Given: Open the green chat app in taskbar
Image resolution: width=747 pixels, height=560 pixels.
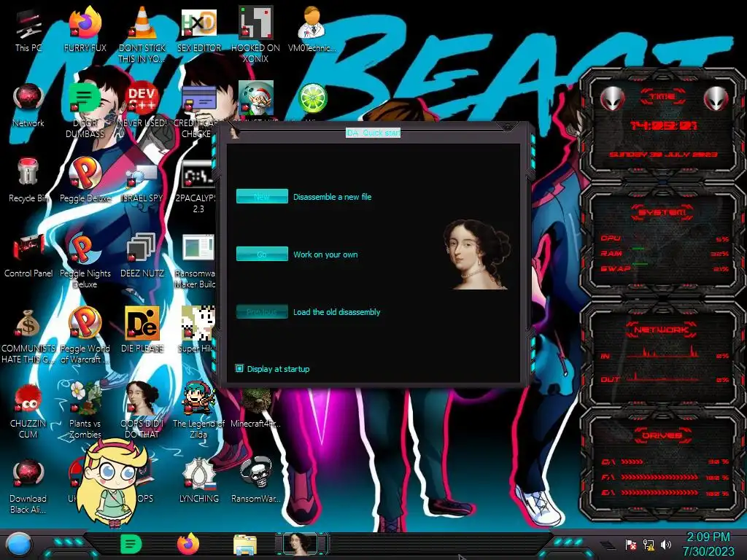Looking at the screenshot, I should (131, 544).
